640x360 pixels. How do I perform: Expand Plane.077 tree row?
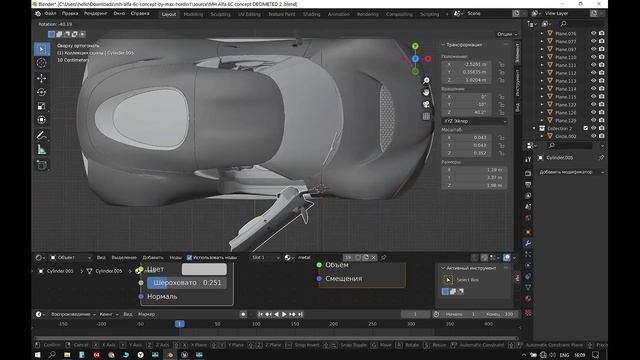(x=542, y=42)
